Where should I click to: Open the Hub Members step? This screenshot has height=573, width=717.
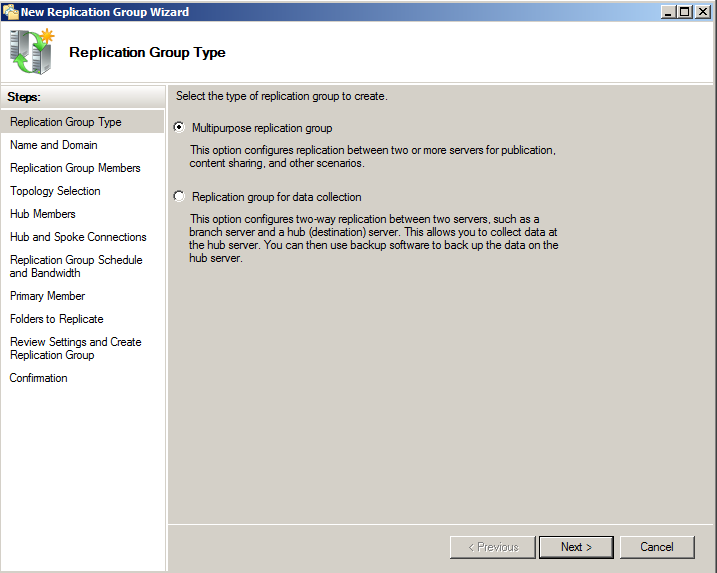[43, 214]
